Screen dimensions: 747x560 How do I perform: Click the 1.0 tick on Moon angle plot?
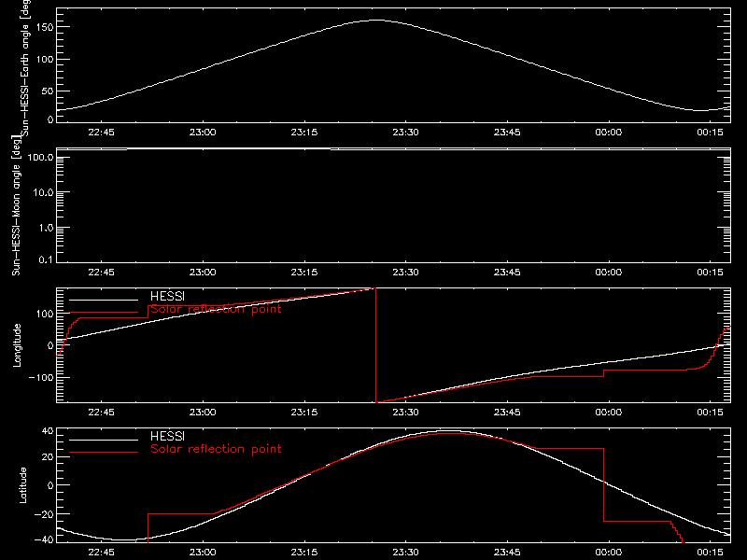click(46, 228)
